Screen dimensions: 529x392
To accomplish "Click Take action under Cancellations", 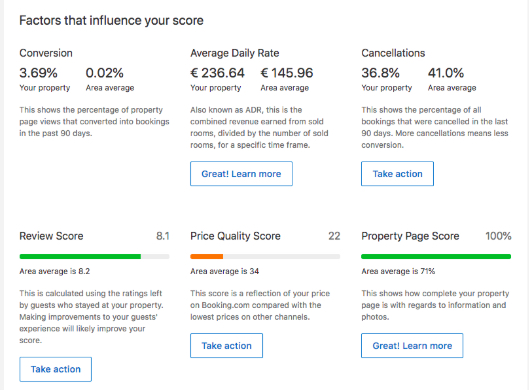I will point(397,173).
